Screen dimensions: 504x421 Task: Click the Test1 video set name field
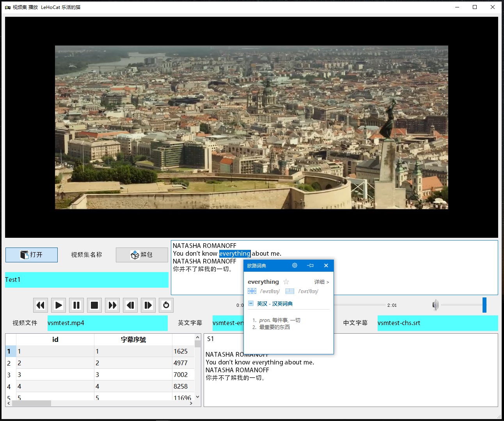pyautogui.click(x=87, y=280)
